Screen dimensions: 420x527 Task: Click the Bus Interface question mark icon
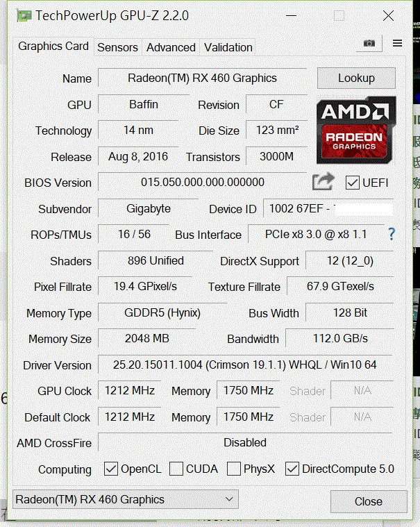(392, 234)
